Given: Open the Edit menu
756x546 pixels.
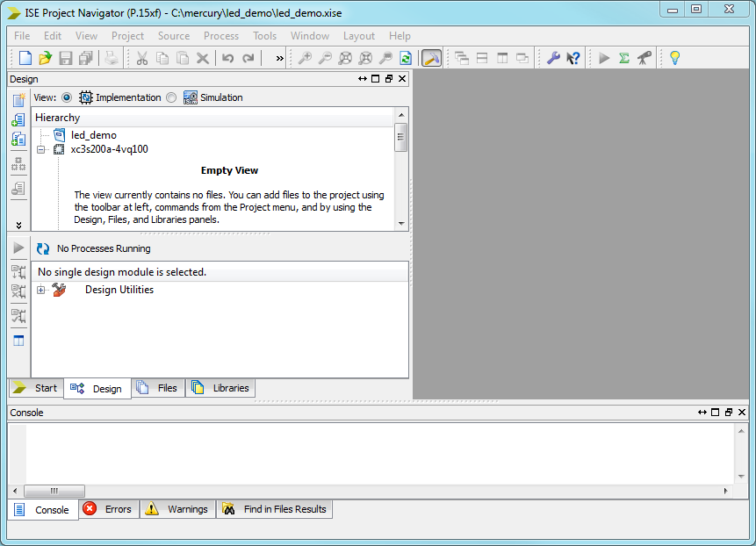Looking at the screenshot, I should coord(53,36).
